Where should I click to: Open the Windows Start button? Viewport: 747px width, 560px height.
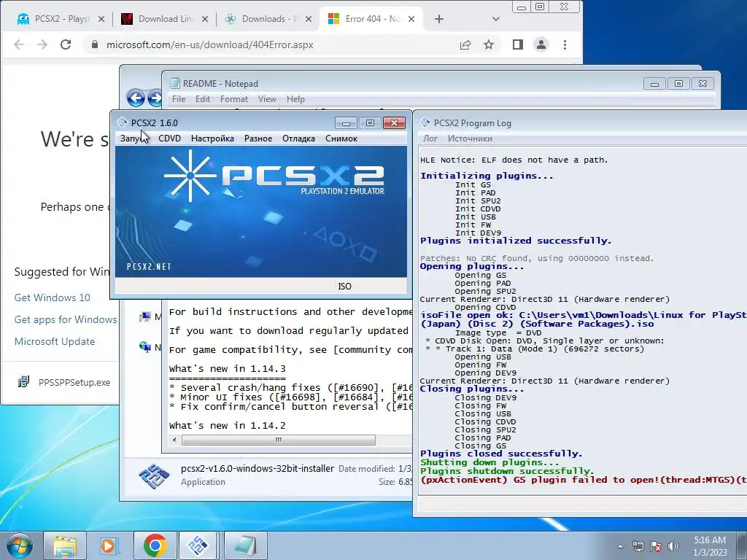19,545
